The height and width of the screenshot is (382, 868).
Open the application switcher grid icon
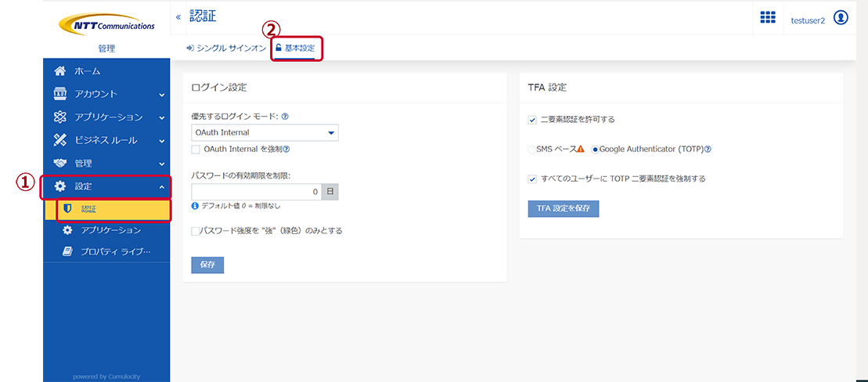[x=768, y=17]
